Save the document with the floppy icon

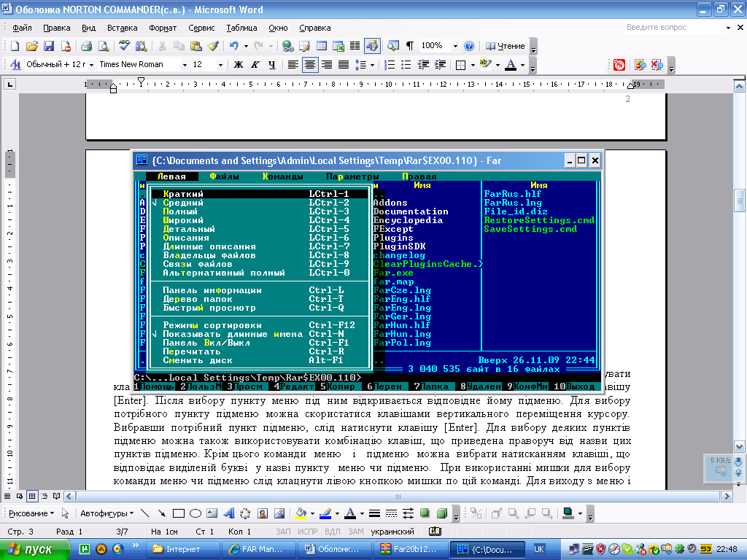point(49,46)
